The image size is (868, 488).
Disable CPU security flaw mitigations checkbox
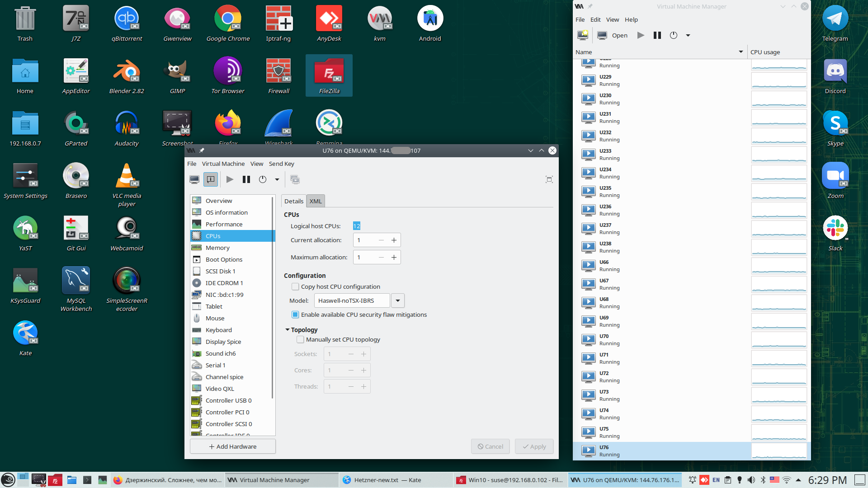coord(295,314)
